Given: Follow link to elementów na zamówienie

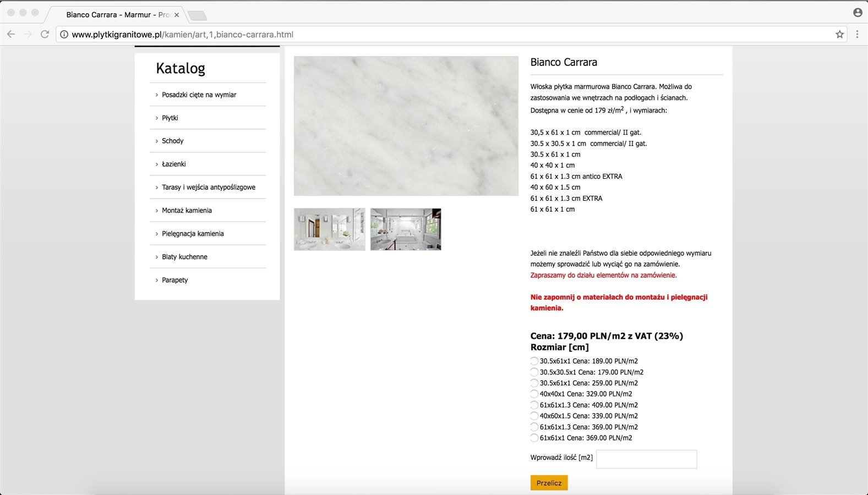Looking at the screenshot, I should tap(603, 275).
